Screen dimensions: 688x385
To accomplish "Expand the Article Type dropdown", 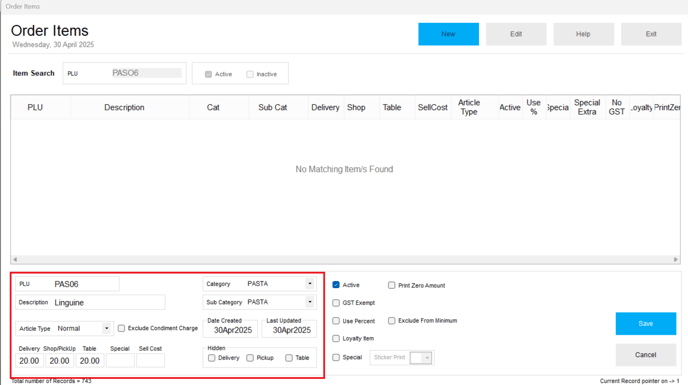I will (x=106, y=328).
